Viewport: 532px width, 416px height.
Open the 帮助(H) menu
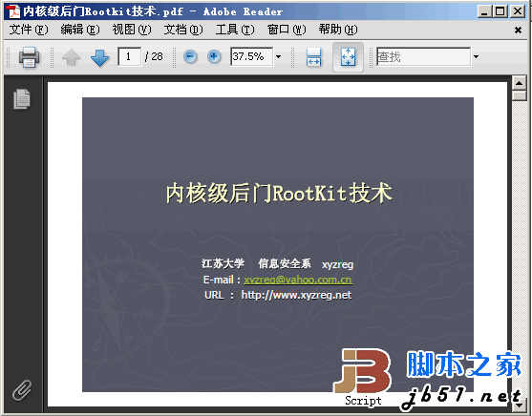[338, 30]
